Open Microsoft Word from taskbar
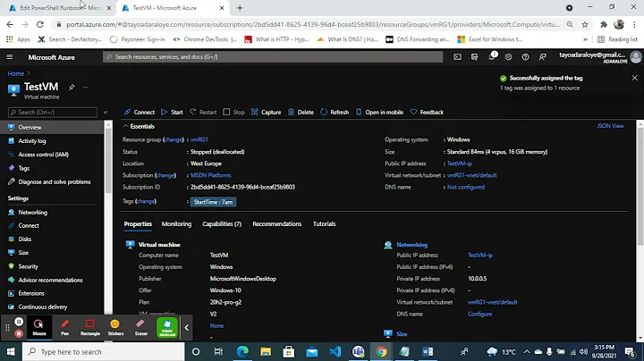 click(428, 351)
